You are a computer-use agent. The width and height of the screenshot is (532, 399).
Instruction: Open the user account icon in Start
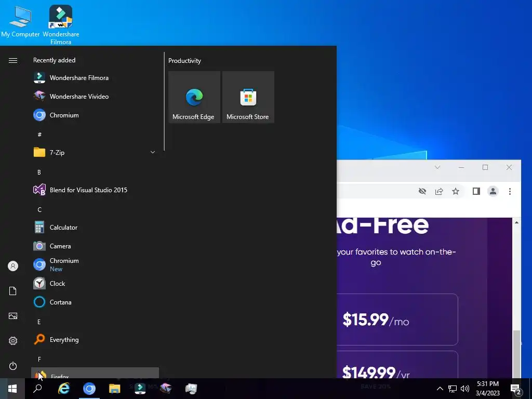click(13, 266)
